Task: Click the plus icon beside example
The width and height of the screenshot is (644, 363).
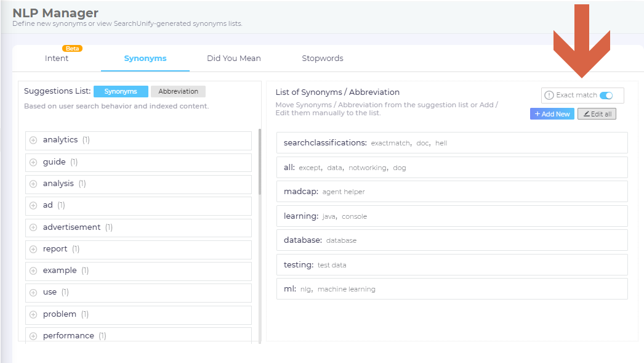Action: [33, 271]
